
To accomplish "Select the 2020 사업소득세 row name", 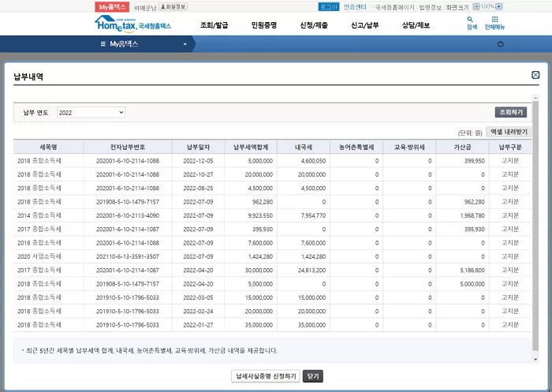I will coord(39,256).
